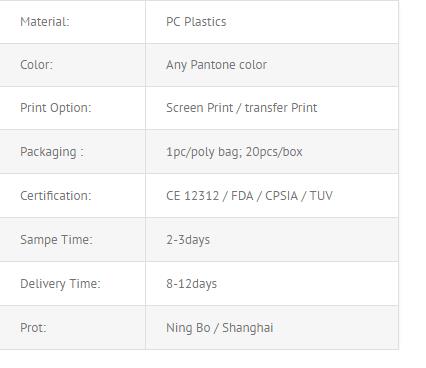Click the Color: label
The image size is (426, 368).
pos(36,65)
